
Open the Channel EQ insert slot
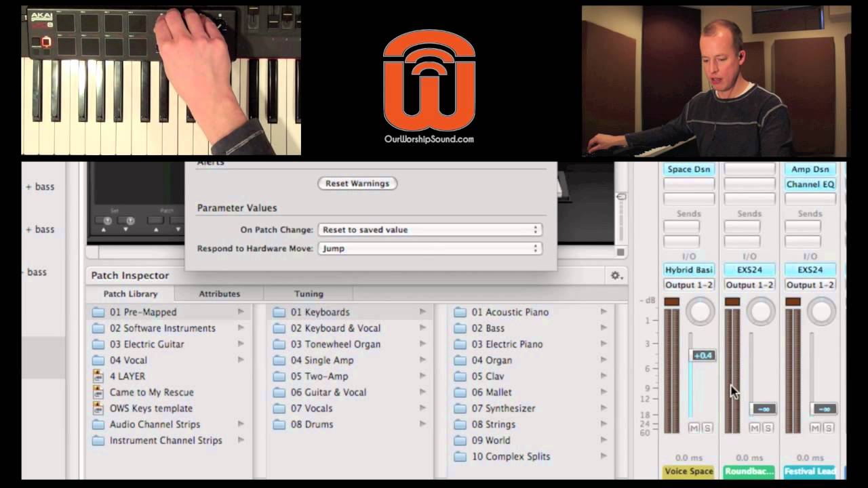click(x=810, y=184)
